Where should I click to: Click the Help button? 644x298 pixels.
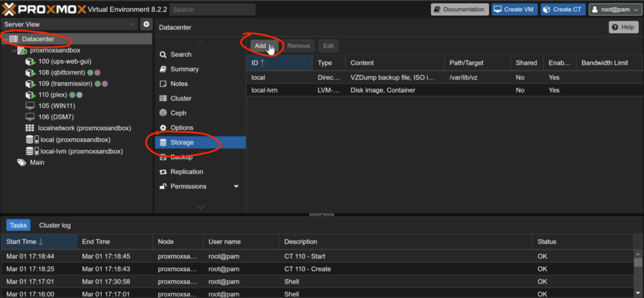(x=624, y=27)
